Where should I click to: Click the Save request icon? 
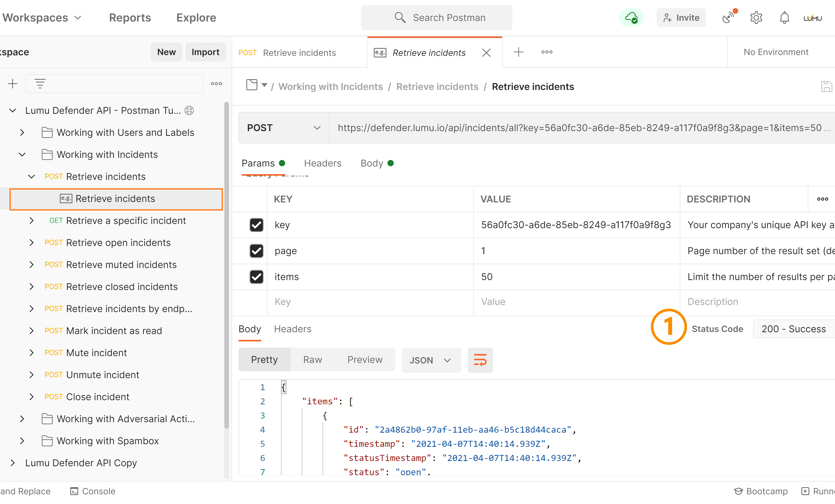827,86
